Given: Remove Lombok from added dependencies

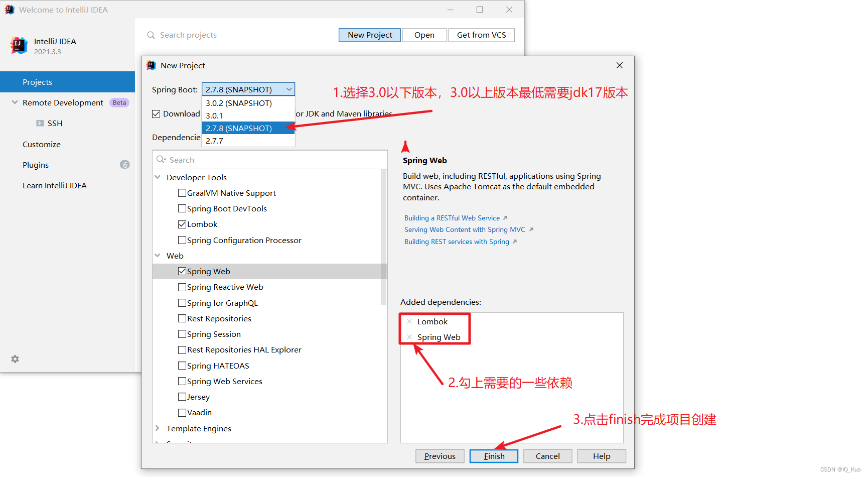Looking at the screenshot, I should 409,321.
